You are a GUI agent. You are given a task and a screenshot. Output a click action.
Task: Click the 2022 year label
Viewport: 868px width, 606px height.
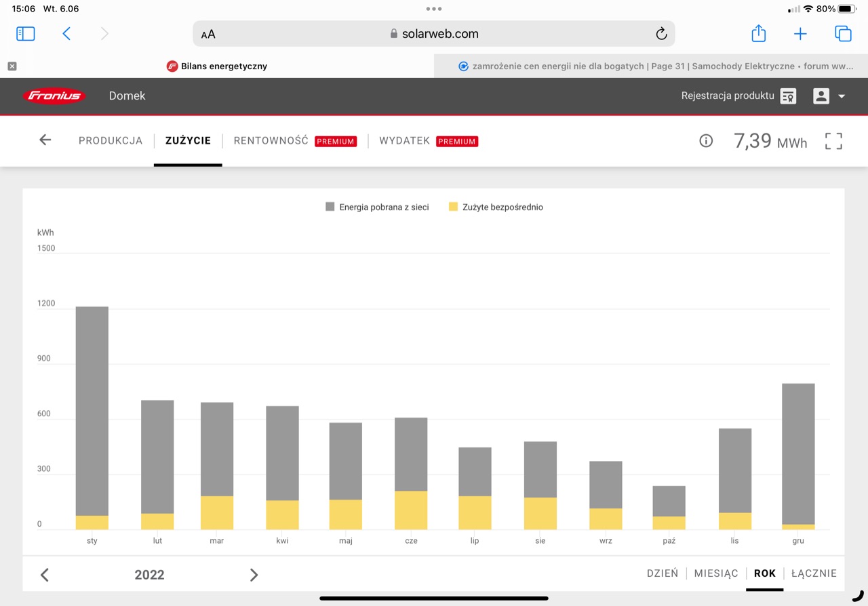149,575
